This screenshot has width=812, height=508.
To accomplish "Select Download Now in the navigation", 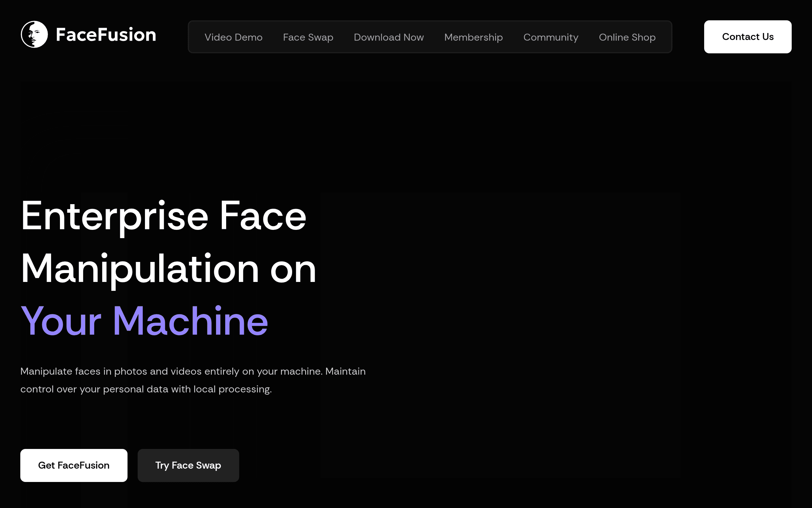I will click(x=389, y=37).
